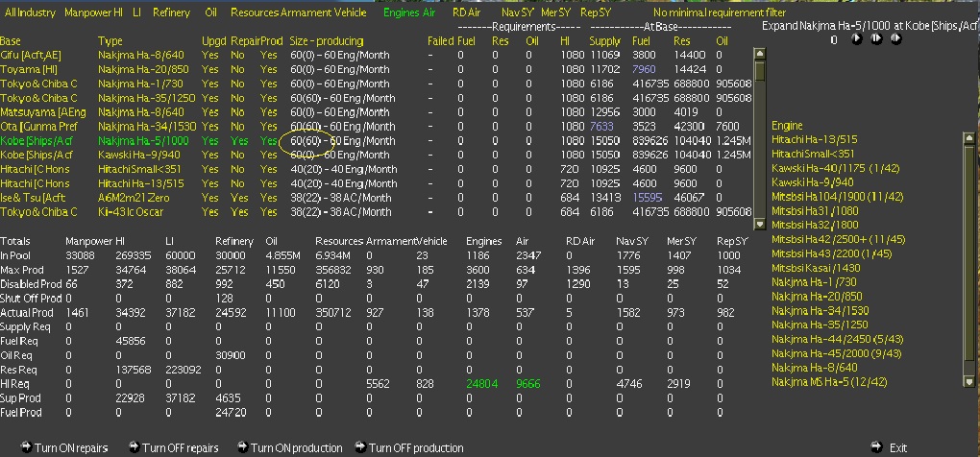This screenshot has height=457, width=980.
Task: Sort by the Type column header
Action: [110, 41]
